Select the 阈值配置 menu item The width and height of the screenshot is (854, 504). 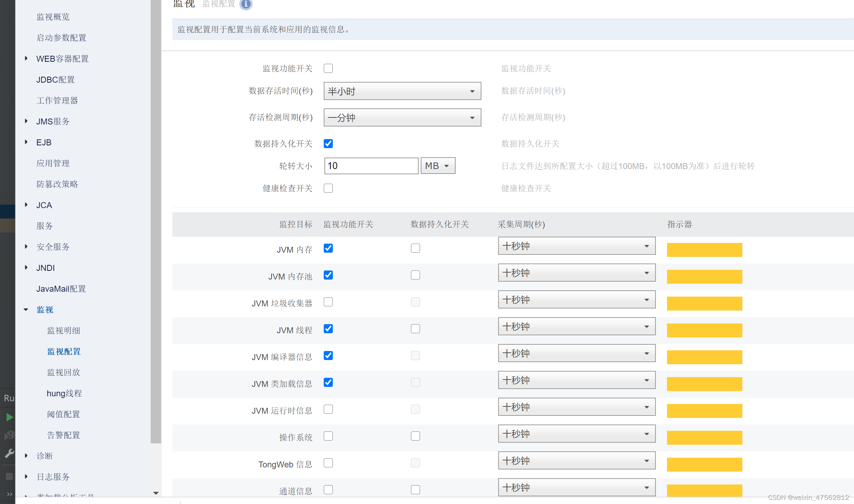coord(64,414)
